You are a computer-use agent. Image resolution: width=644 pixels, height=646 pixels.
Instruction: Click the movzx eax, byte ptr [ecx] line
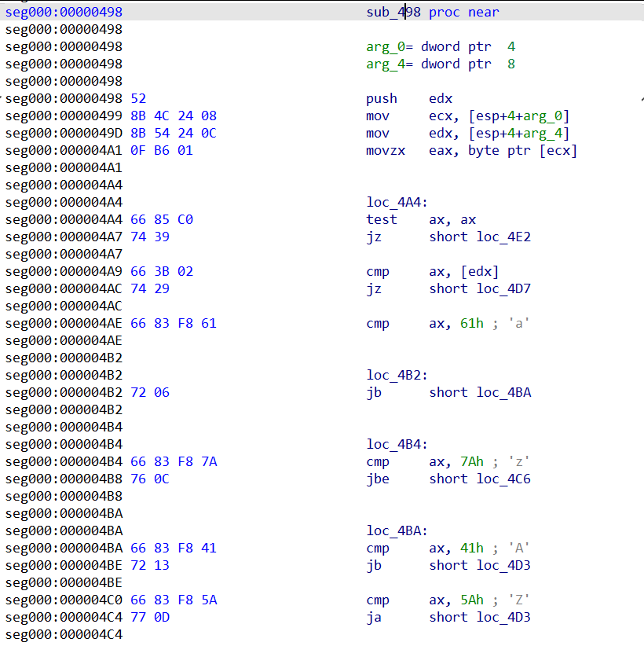(472, 150)
